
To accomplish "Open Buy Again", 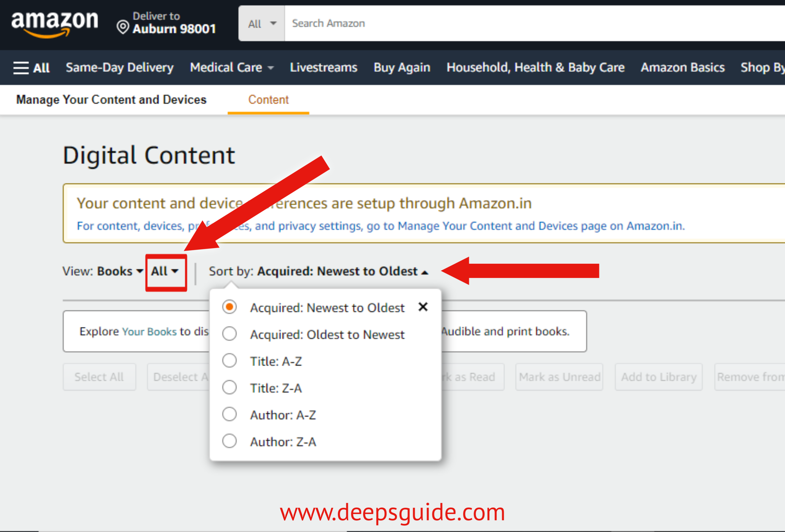I will pos(402,68).
